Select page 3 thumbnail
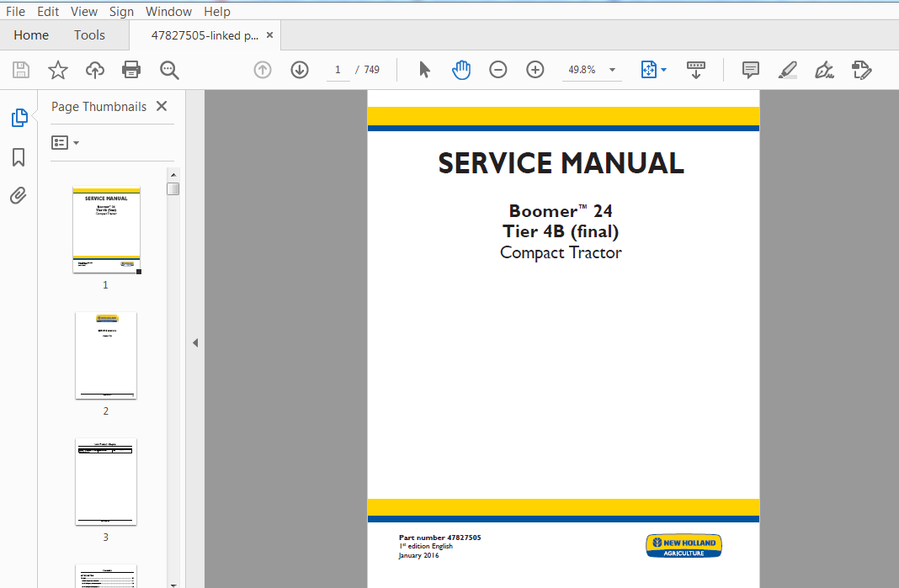The width and height of the screenshot is (899, 588). tap(106, 481)
